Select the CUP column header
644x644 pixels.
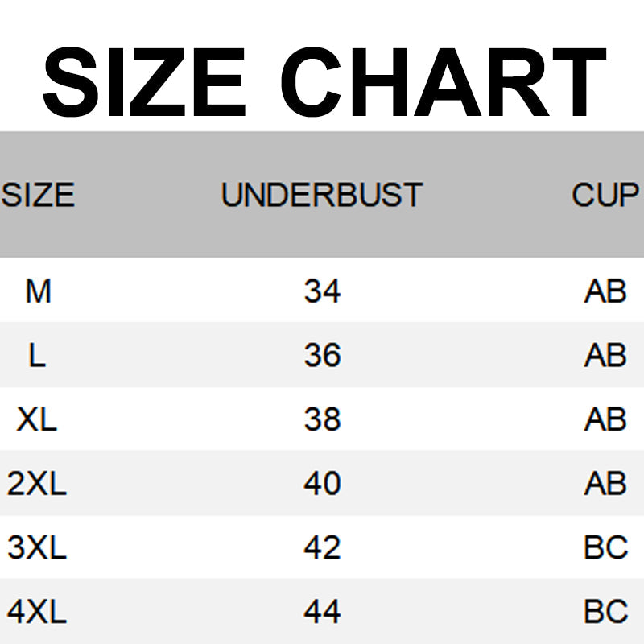(605, 196)
